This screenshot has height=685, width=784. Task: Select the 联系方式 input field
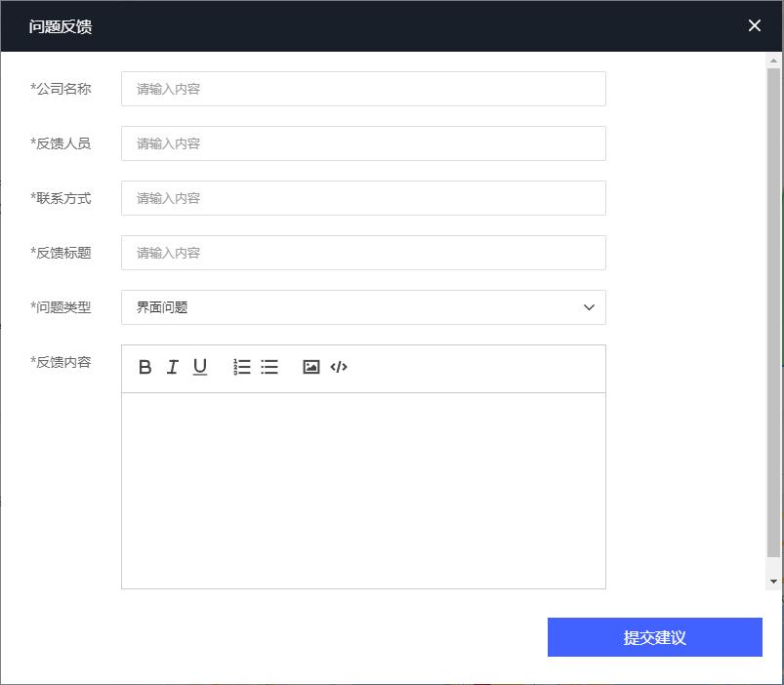(363, 198)
